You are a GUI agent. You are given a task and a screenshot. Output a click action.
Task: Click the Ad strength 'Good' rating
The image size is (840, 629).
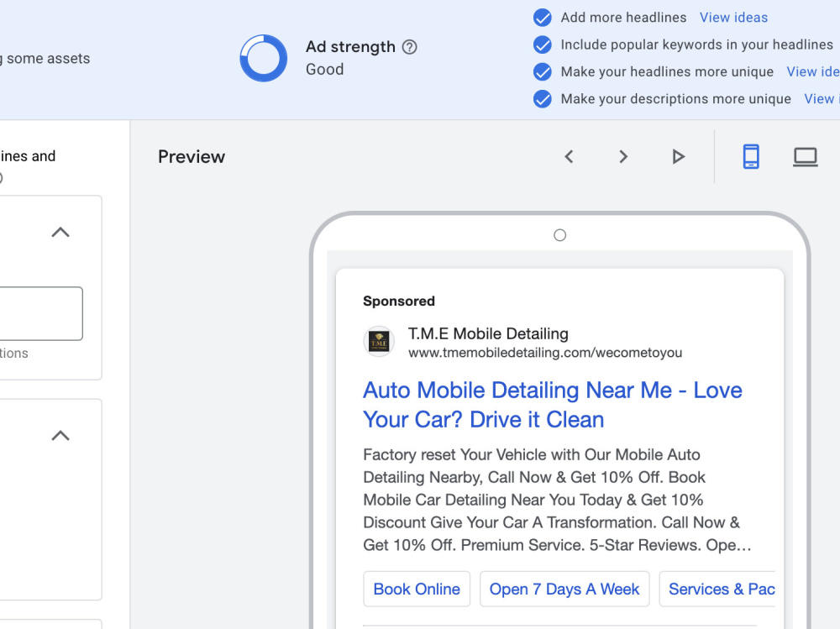coord(324,70)
